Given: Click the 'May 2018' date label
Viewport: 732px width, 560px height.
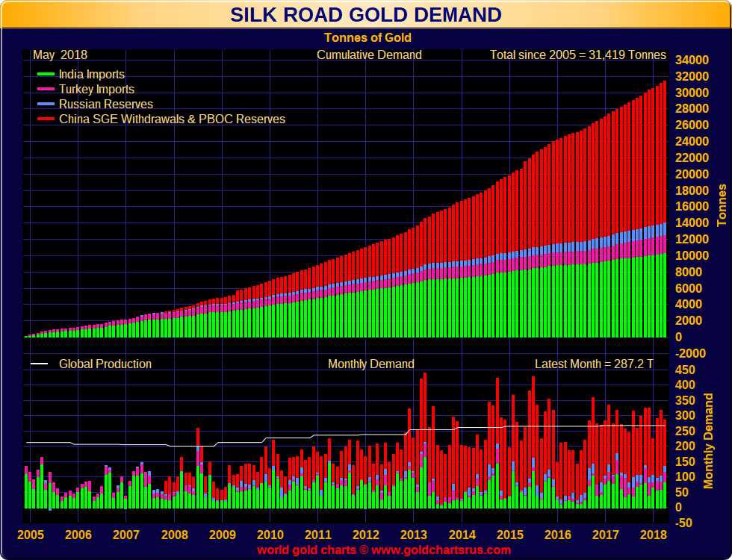Looking at the screenshot, I should [60, 55].
